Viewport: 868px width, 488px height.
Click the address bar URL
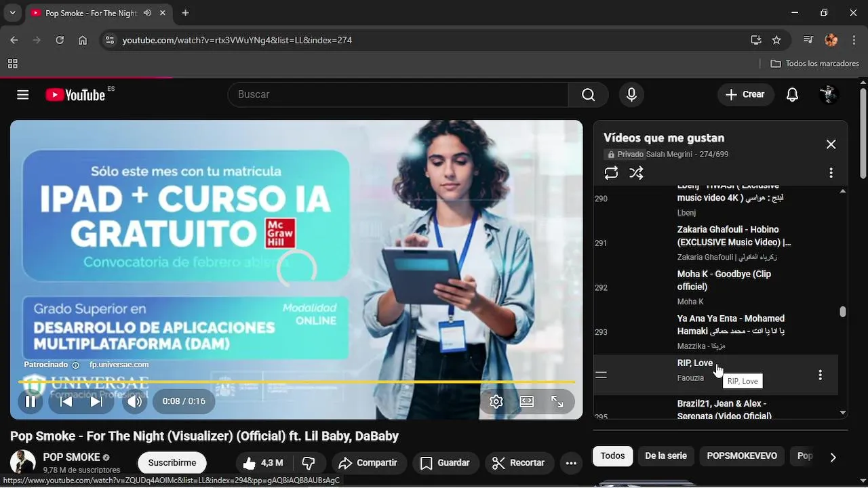[x=237, y=40]
